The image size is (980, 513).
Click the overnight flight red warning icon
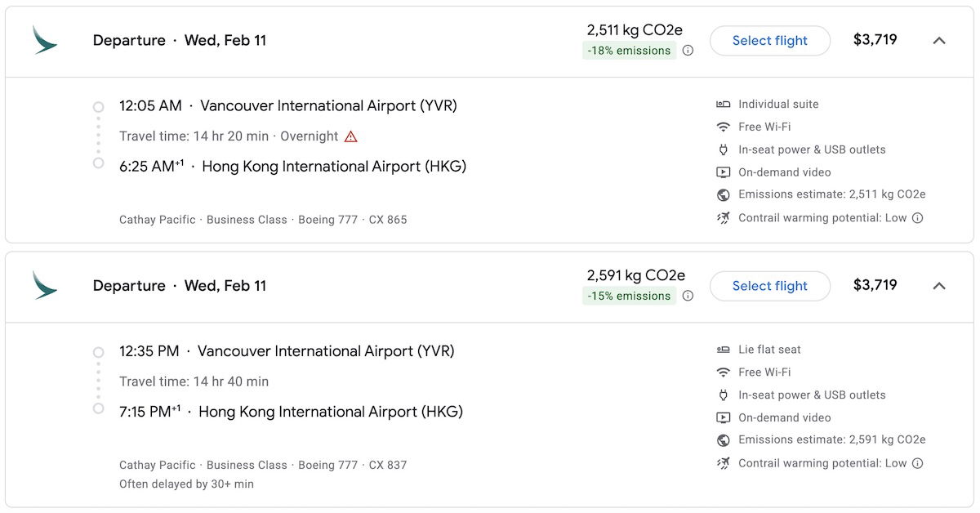(350, 136)
